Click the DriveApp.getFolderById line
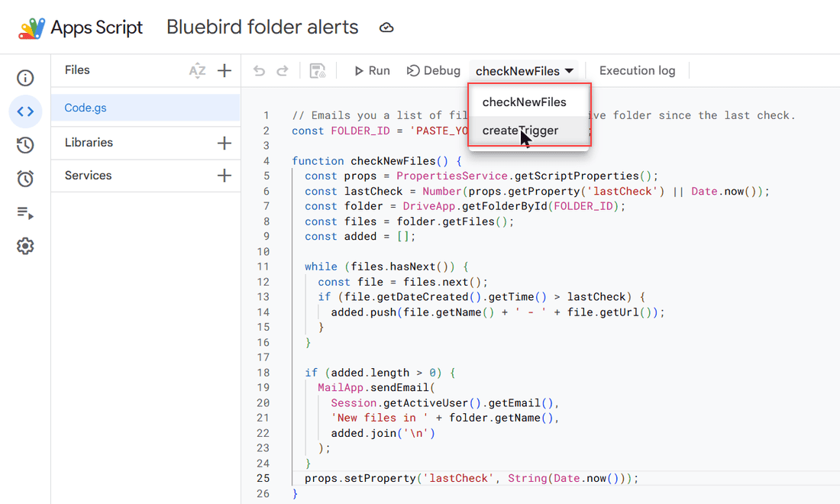 click(465, 206)
